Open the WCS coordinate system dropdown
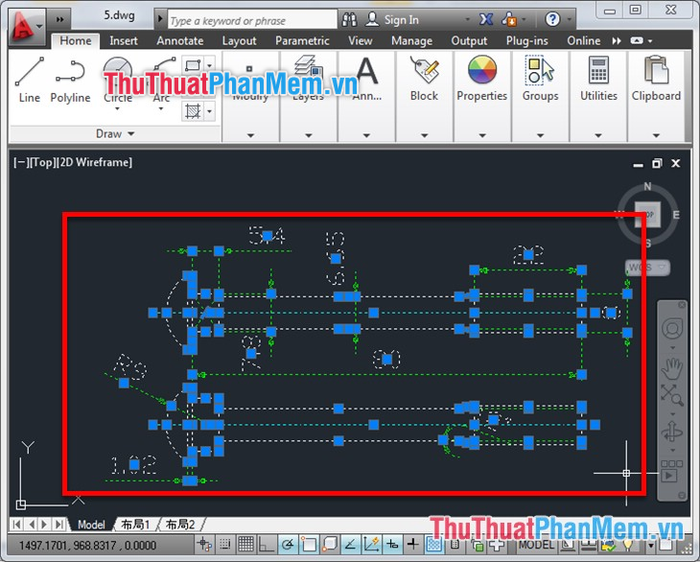 pos(647,267)
